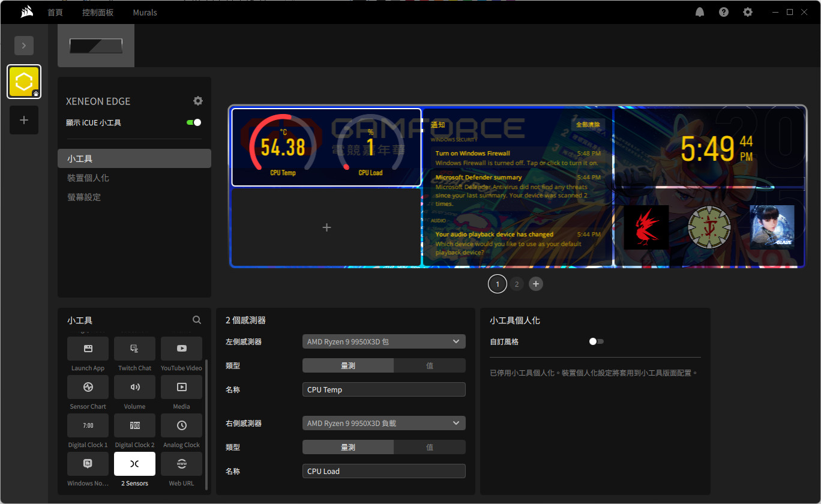Expand the sidebar with arrow button

click(x=24, y=46)
